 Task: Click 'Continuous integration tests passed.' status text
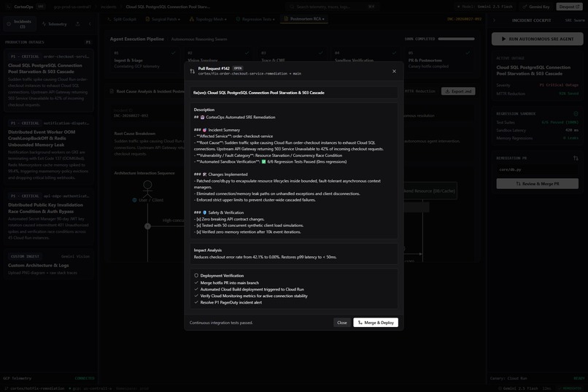[x=221, y=323]
